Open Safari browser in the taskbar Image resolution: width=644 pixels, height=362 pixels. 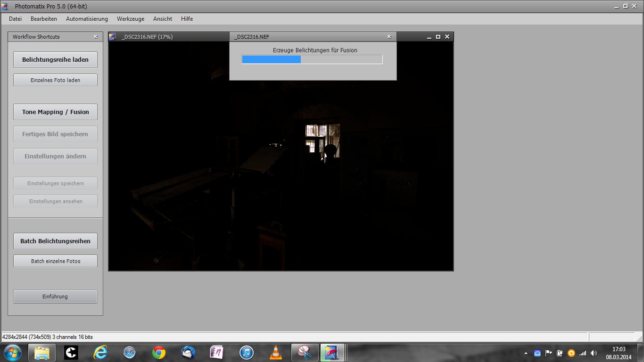129,352
